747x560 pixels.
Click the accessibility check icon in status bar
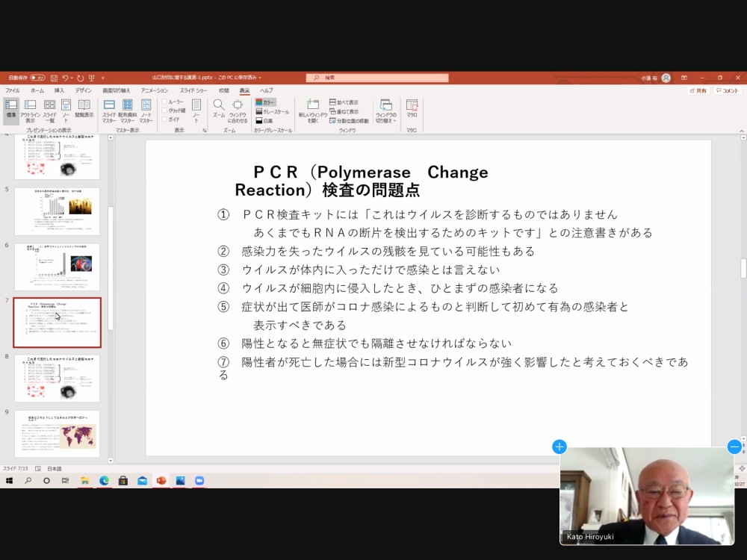click(x=38, y=469)
